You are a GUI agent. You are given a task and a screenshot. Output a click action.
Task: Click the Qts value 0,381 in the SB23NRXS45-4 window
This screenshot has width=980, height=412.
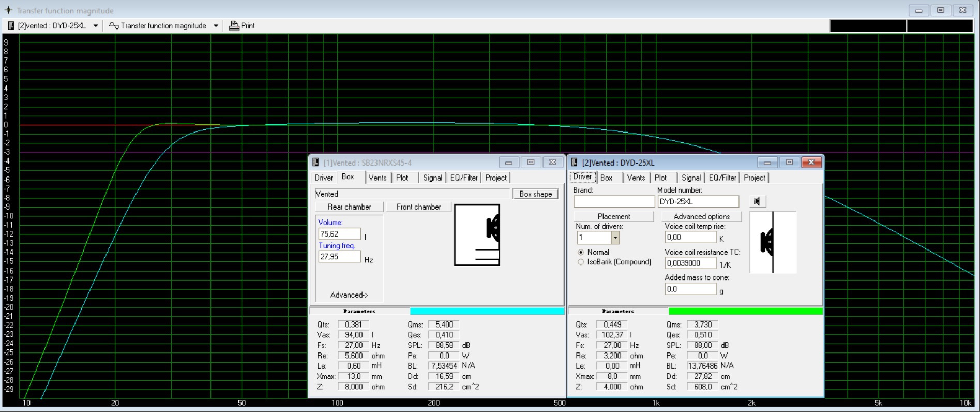click(353, 325)
